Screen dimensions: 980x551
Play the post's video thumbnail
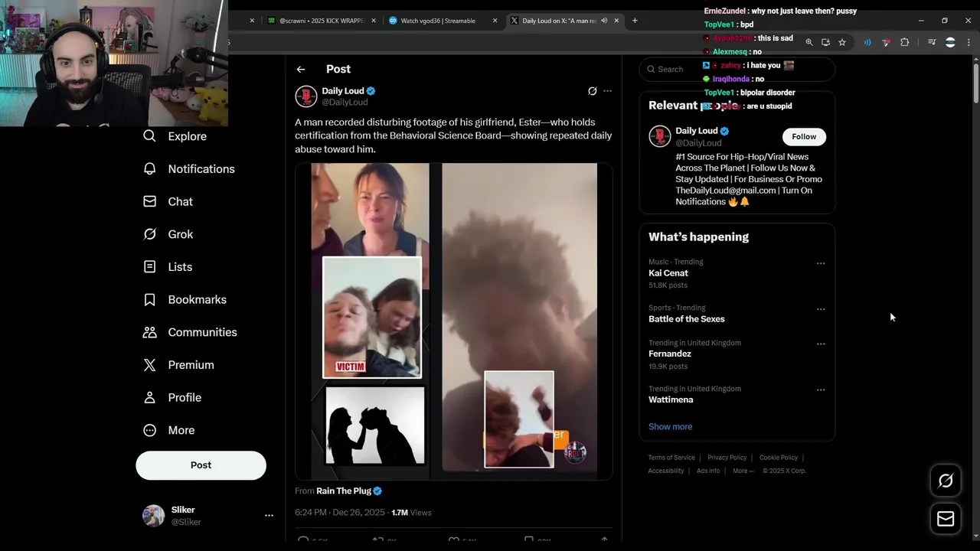pyautogui.click(x=454, y=321)
